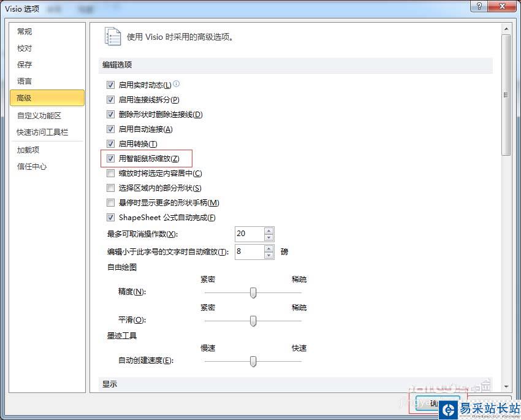The width and height of the screenshot is (521, 420).
Task: Decrease the auto-zoom font size value
Action: coord(269,256)
